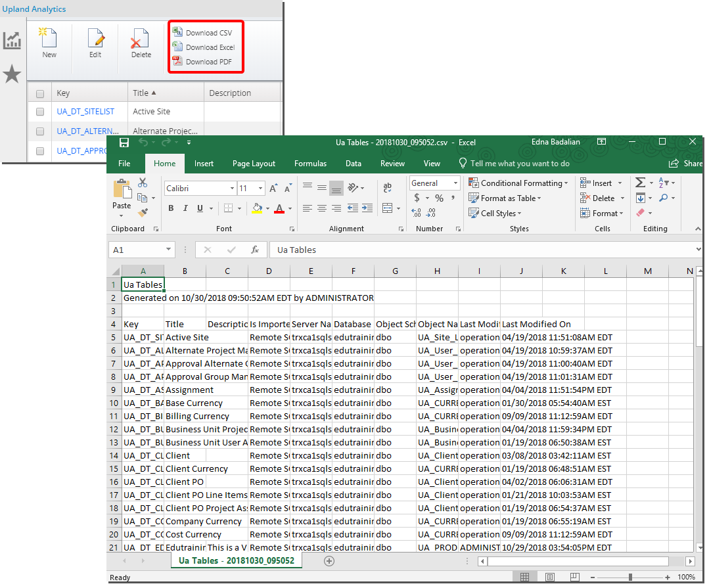The height and width of the screenshot is (588, 709).
Task: Click Download Excel in Upland Analytics
Action: coord(204,47)
